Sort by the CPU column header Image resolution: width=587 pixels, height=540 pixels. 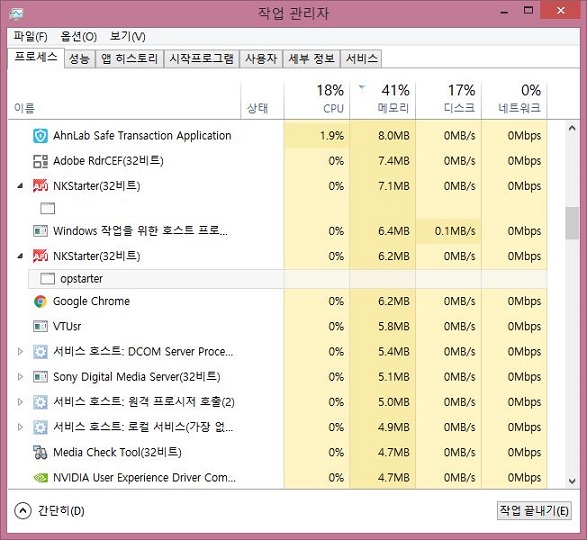tap(317, 100)
